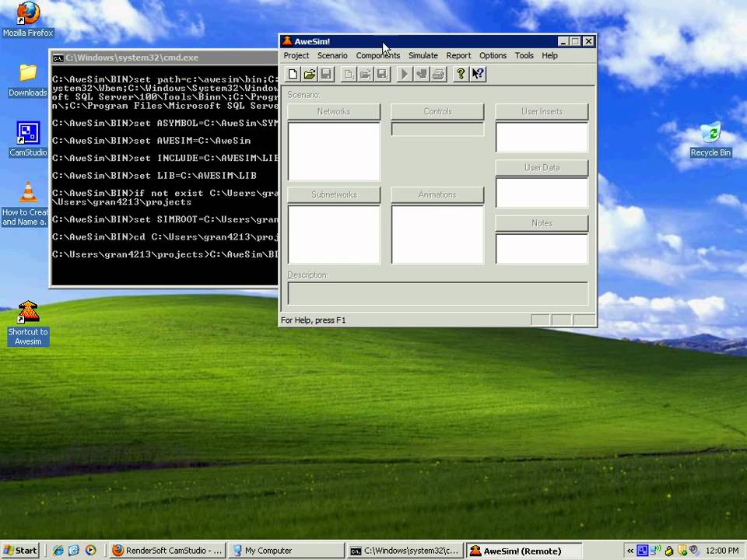Click the Notes button
Image resolution: width=747 pixels, height=560 pixels.
[542, 223]
